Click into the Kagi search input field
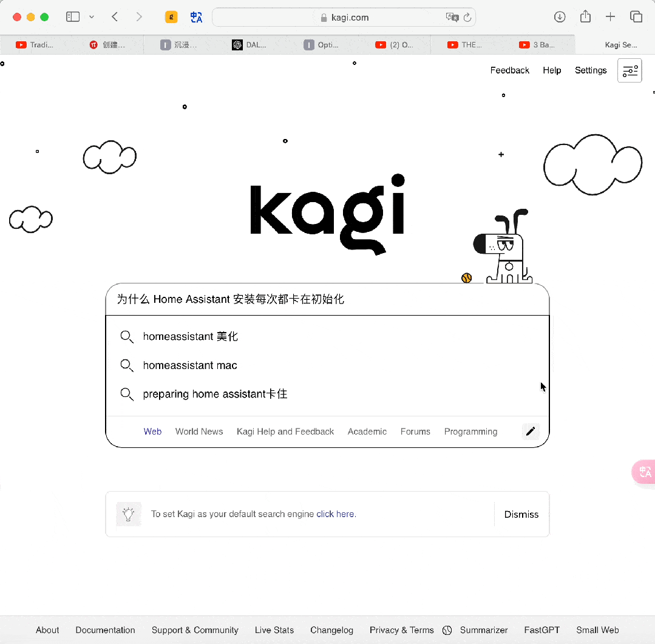This screenshot has height=644, width=655. (327, 299)
